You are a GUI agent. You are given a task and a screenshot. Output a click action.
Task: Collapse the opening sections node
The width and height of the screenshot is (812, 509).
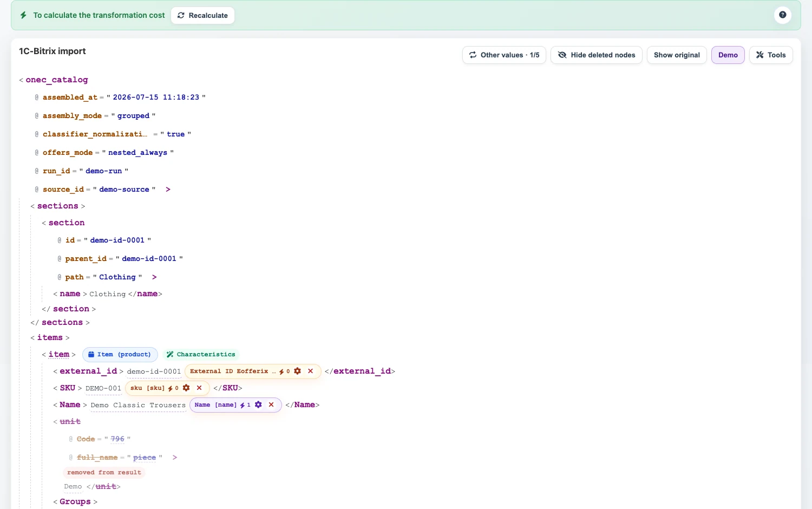(x=58, y=206)
